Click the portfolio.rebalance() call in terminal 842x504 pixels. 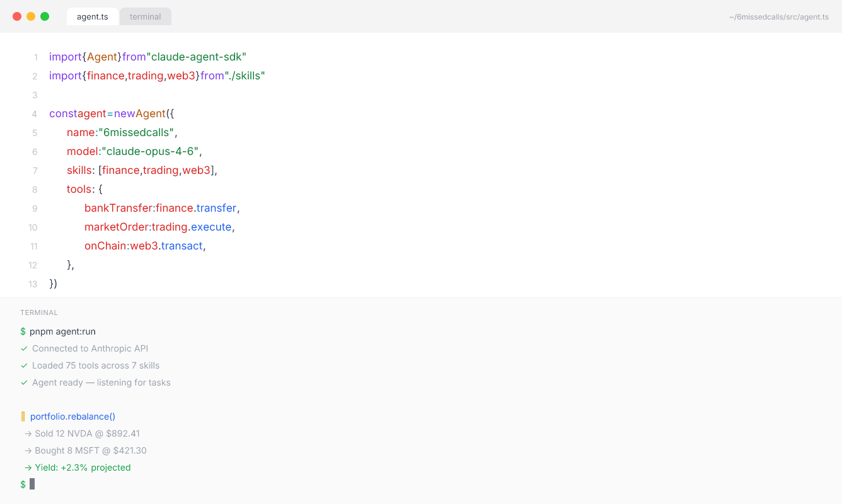[x=72, y=416]
